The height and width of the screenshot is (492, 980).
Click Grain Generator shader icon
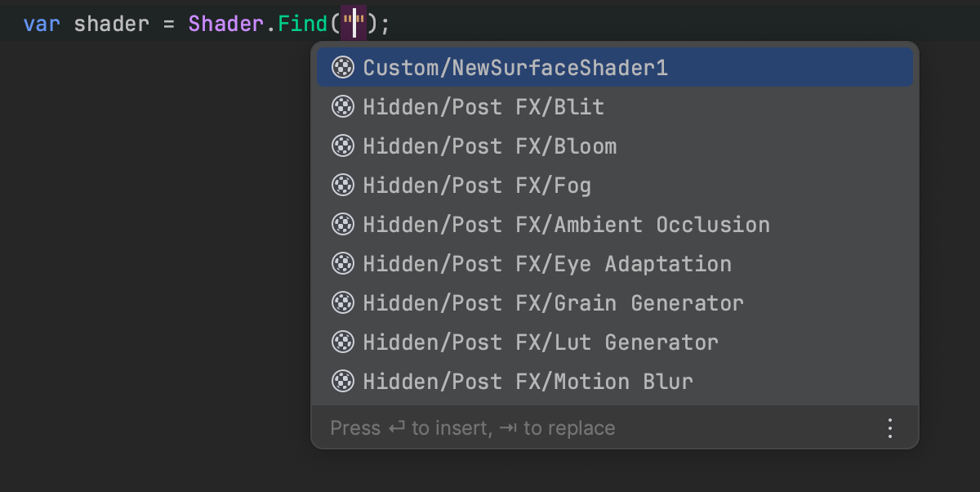point(343,303)
